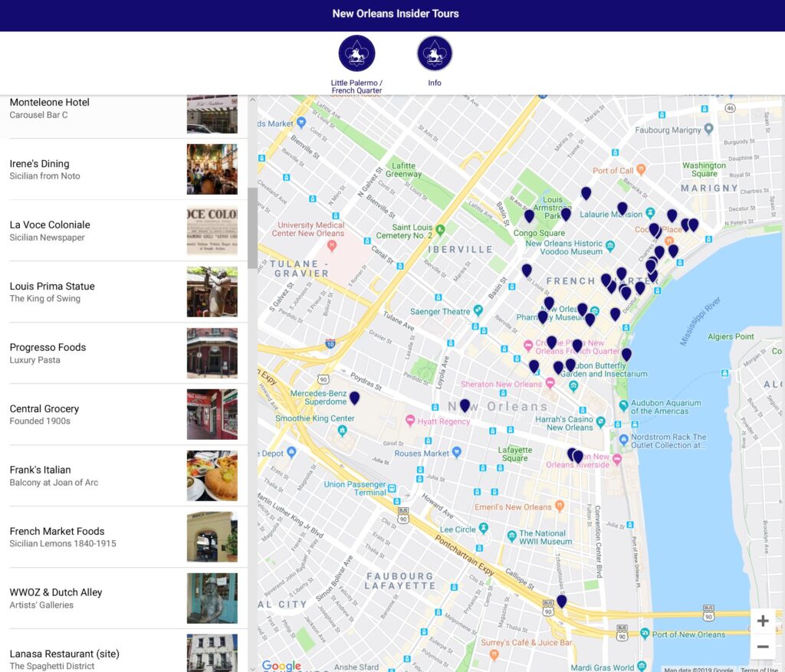Select the Louis Prima Statue list title
Viewport: 785px width, 672px height.
(52, 287)
